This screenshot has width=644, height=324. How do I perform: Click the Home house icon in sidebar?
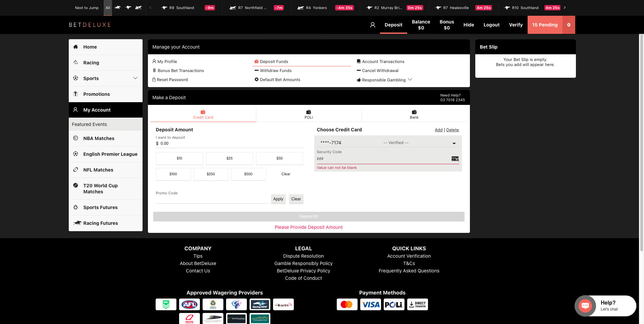pos(76,47)
